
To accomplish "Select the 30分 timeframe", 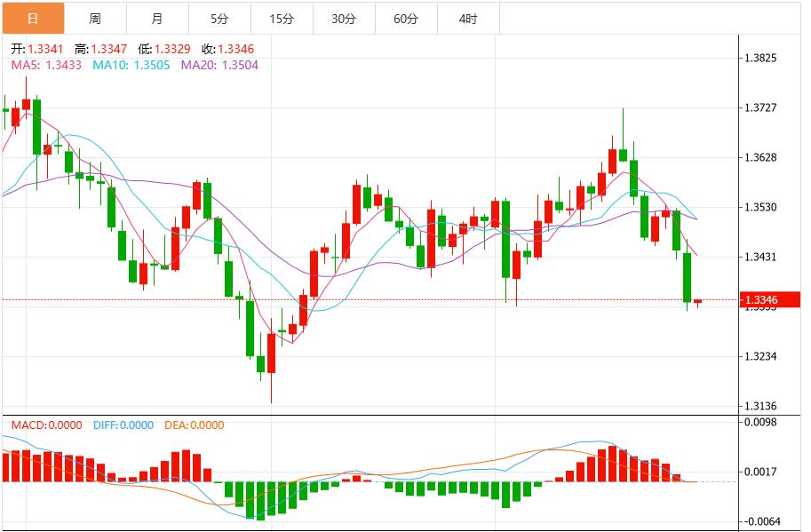I will [342, 16].
